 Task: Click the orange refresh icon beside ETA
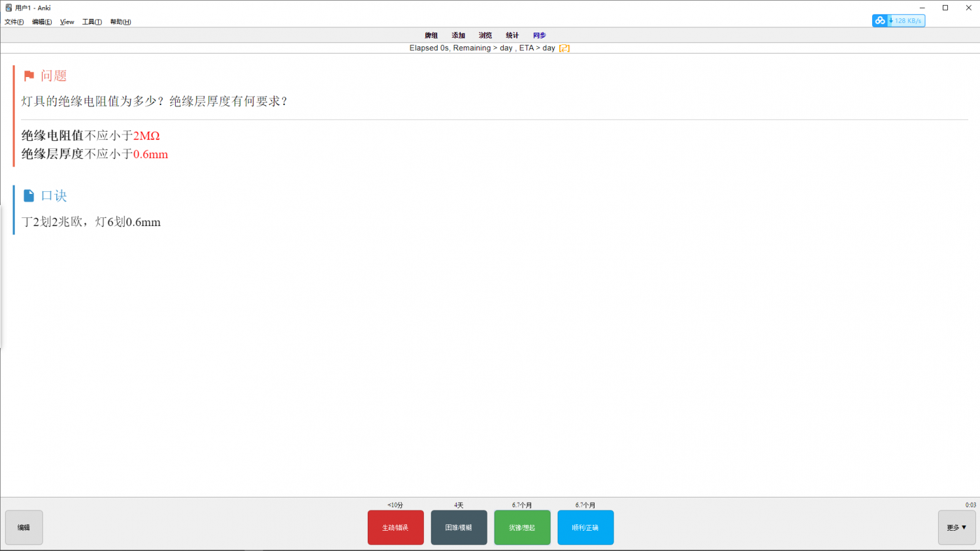tap(564, 48)
